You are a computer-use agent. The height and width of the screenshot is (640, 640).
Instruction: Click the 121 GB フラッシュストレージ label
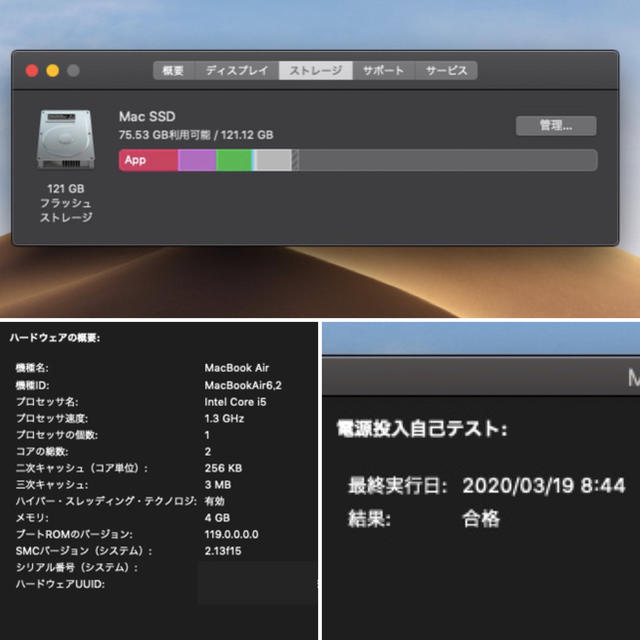click(66, 203)
